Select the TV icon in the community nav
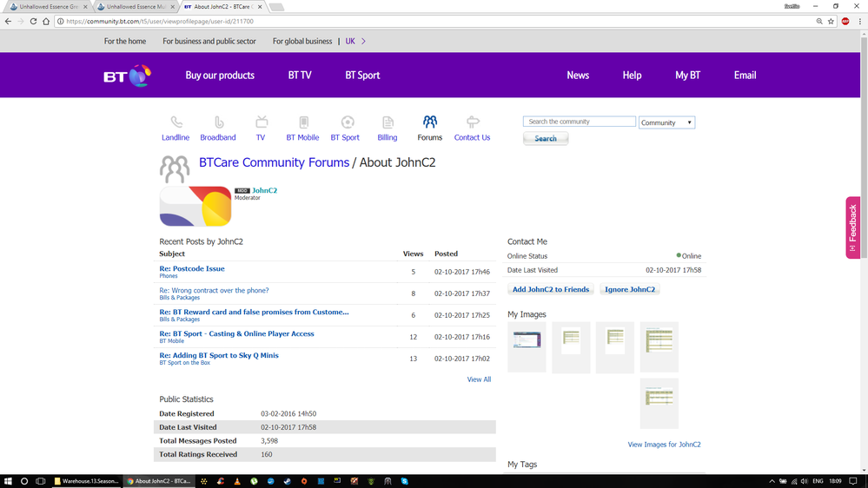 (x=262, y=122)
